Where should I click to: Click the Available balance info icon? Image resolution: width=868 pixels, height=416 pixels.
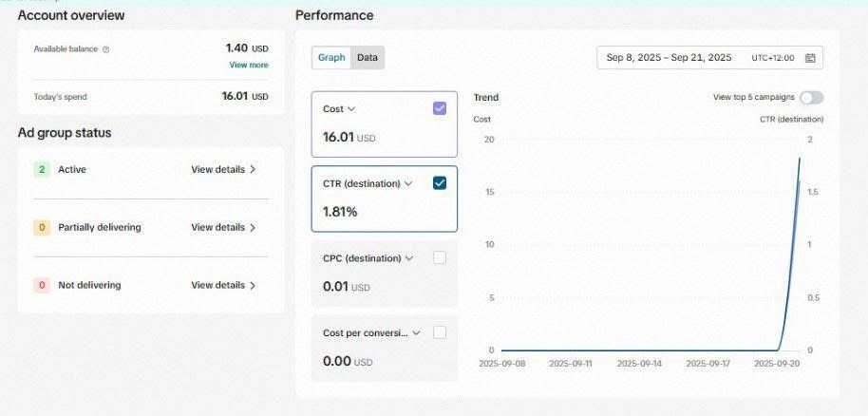point(105,48)
